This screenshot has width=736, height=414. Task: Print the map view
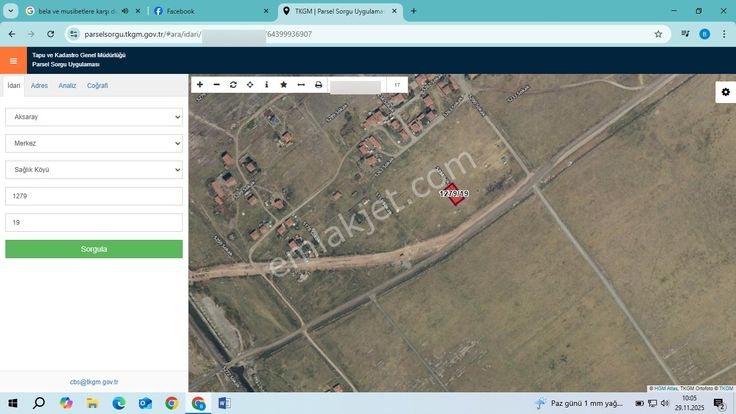click(318, 84)
